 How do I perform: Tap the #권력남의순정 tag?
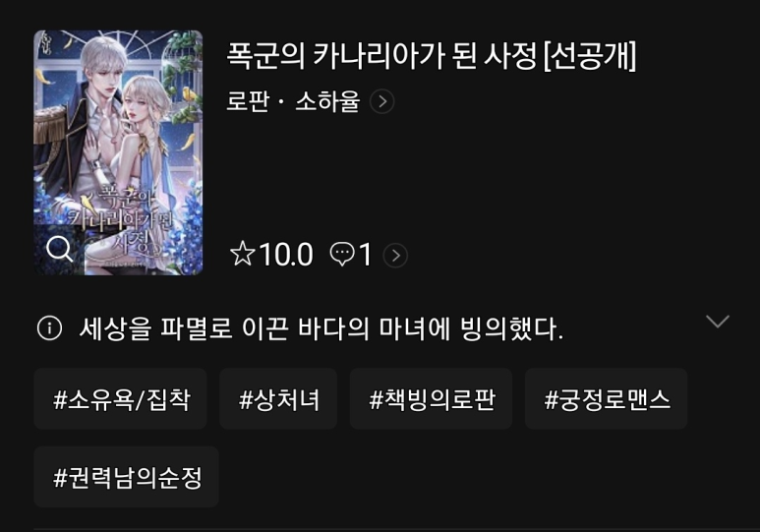(x=126, y=477)
